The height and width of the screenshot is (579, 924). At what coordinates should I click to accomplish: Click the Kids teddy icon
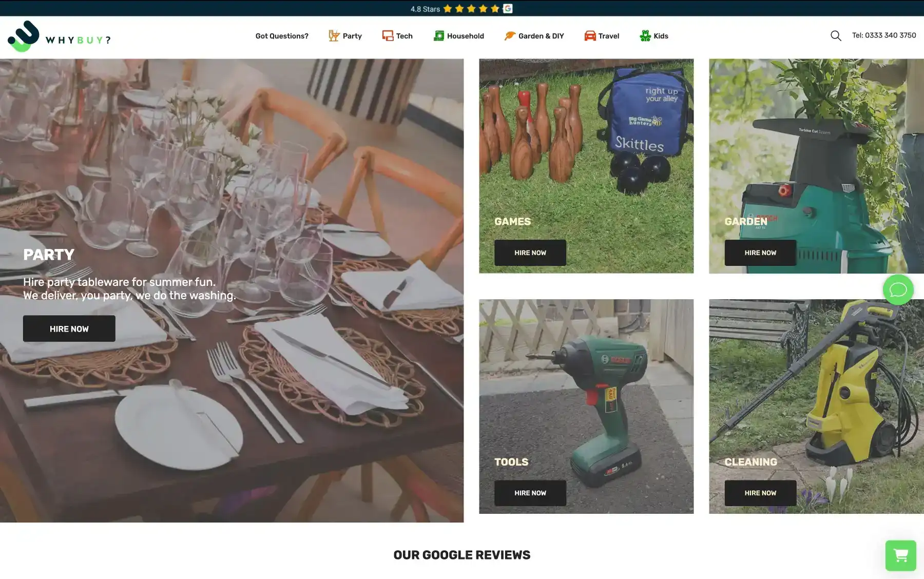pos(645,35)
